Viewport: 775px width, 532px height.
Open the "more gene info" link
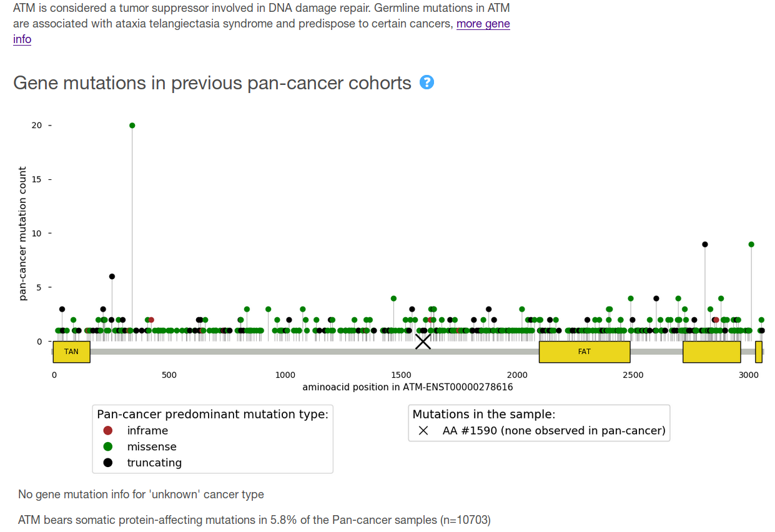click(483, 24)
